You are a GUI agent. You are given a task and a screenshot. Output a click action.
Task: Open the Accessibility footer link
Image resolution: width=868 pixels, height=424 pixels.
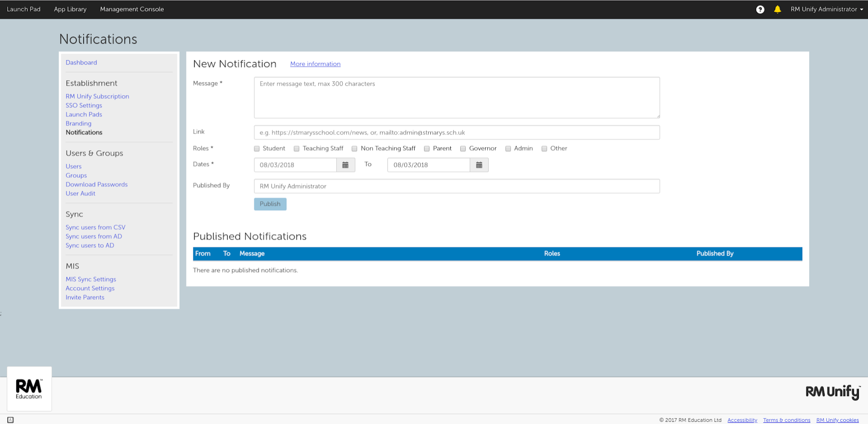coord(742,420)
